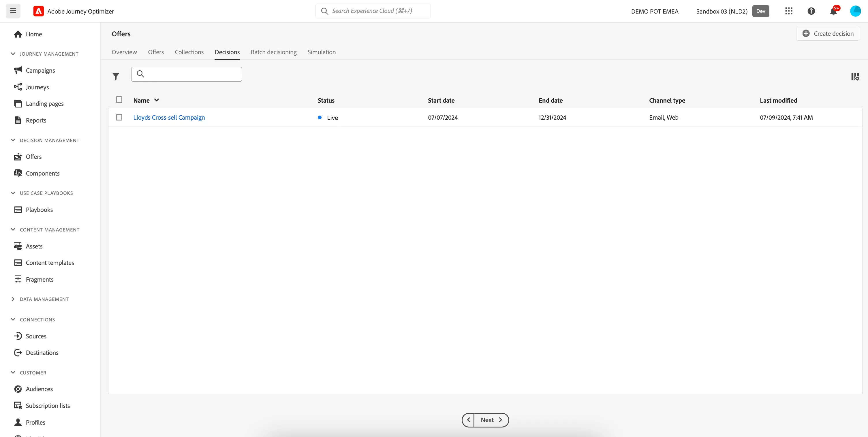This screenshot has height=437, width=868.
Task: Open Playbooks in sidebar
Action: coord(39,210)
